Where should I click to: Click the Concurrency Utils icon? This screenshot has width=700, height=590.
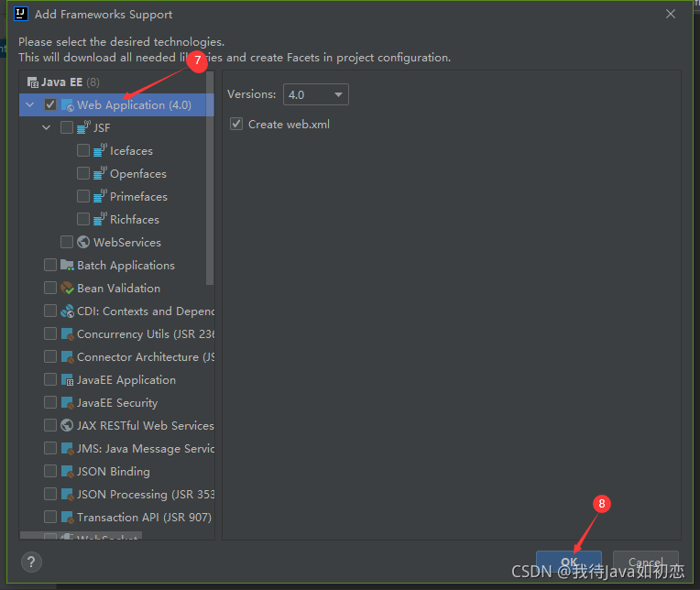pyautogui.click(x=67, y=333)
